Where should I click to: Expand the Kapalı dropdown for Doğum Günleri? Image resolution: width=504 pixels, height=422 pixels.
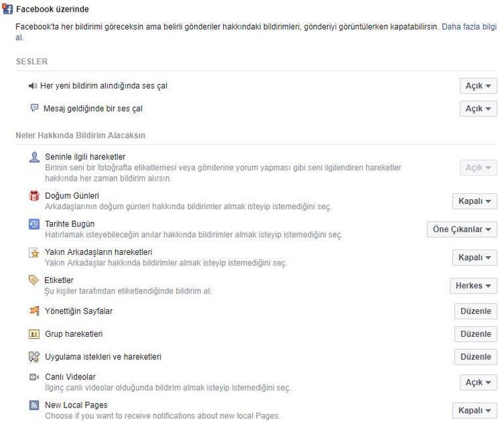475,201
